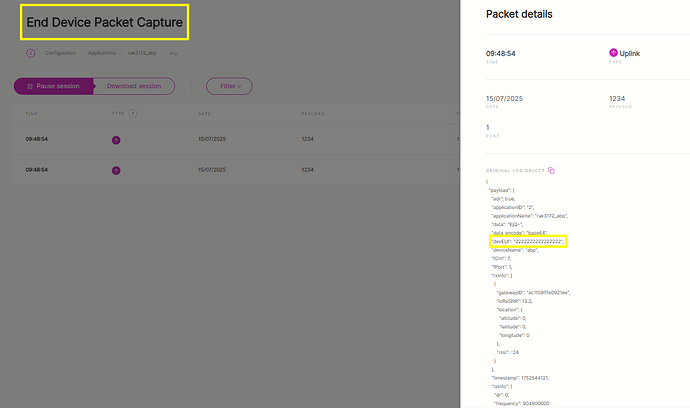Copy the original log object
Screen dimensions: 690x408
point(551,171)
